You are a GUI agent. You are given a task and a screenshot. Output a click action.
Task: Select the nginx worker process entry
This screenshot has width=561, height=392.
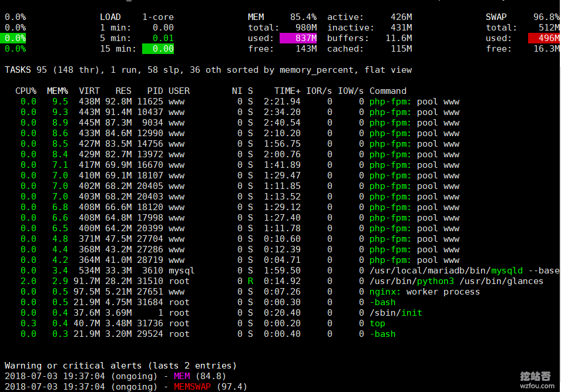pyautogui.click(x=424, y=292)
